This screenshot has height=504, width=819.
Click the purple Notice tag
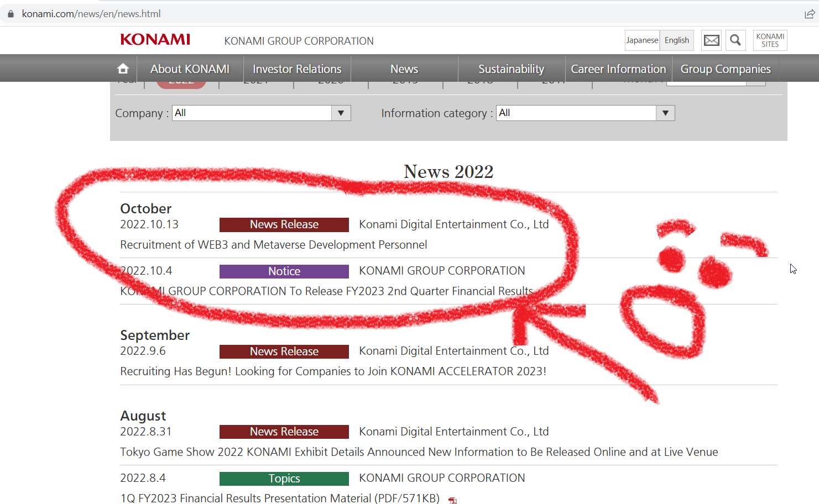point(284,271)
